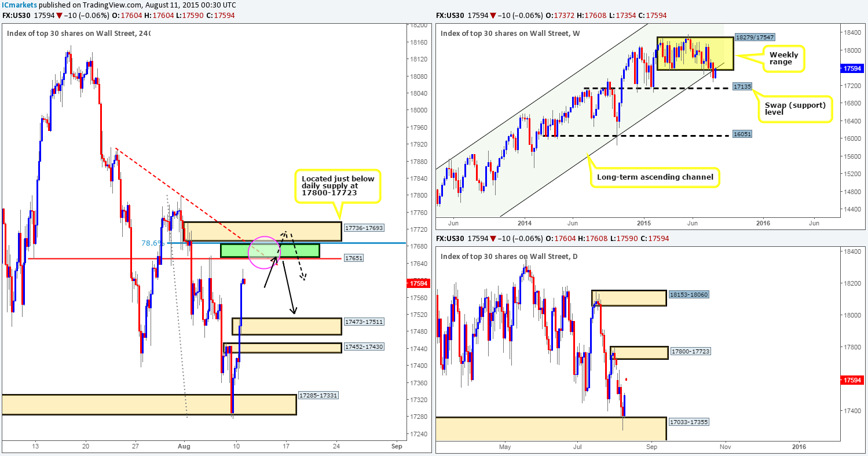
Task: Click the blue 17594 price tag on weekly chart
Action: pos(854,68)
